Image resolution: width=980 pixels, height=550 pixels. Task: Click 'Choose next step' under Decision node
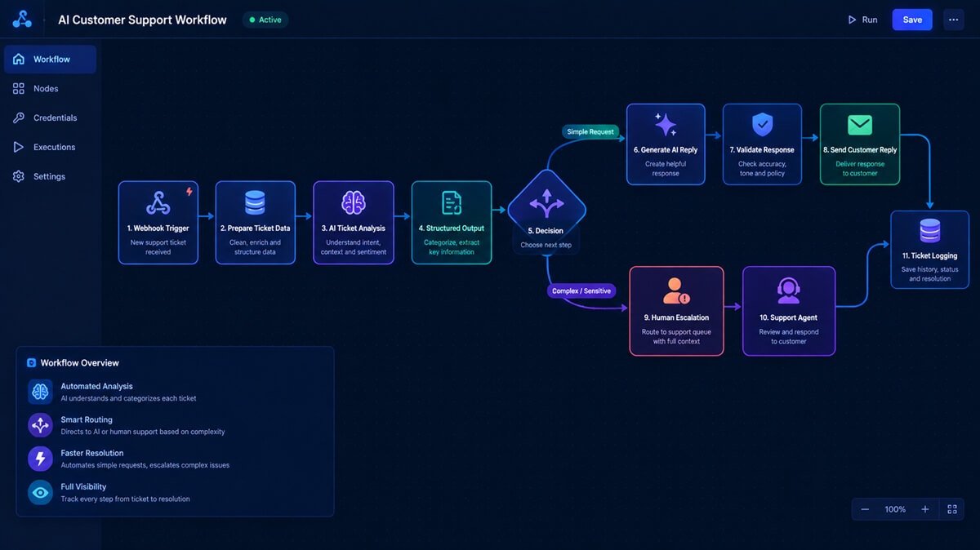pyautogui.click(x=546, y=245)
